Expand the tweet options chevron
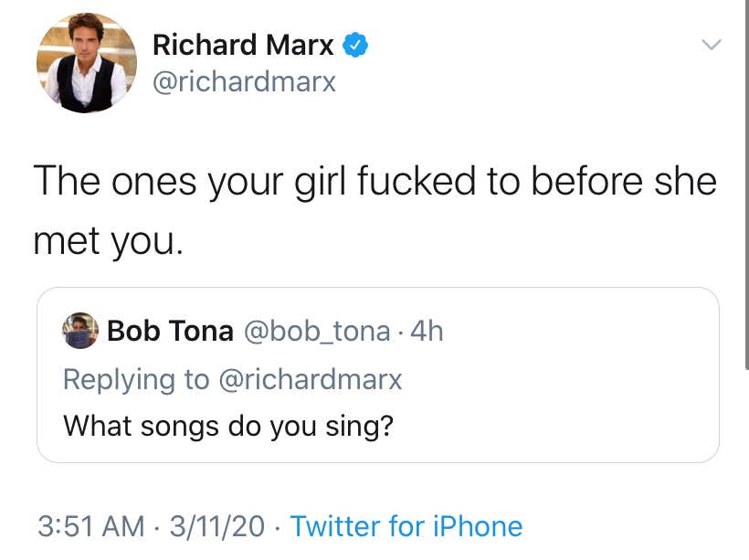This screenshot has width=749, height=560. [710, 44]
